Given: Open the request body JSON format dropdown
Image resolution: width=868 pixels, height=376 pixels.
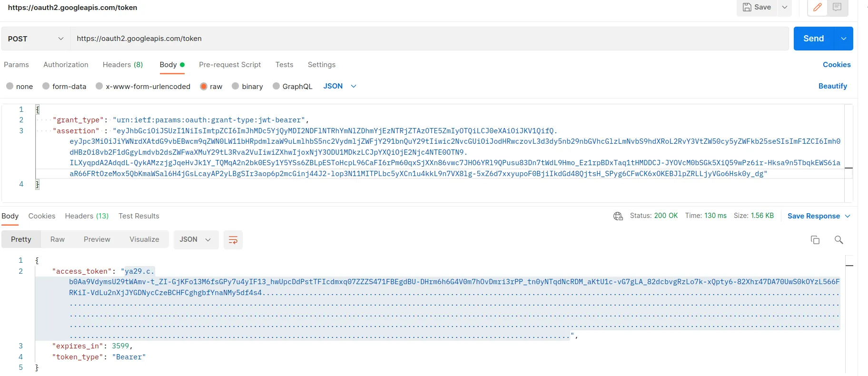Looking at the screenshot, I should pyautogui.click(x=340, y=86).
